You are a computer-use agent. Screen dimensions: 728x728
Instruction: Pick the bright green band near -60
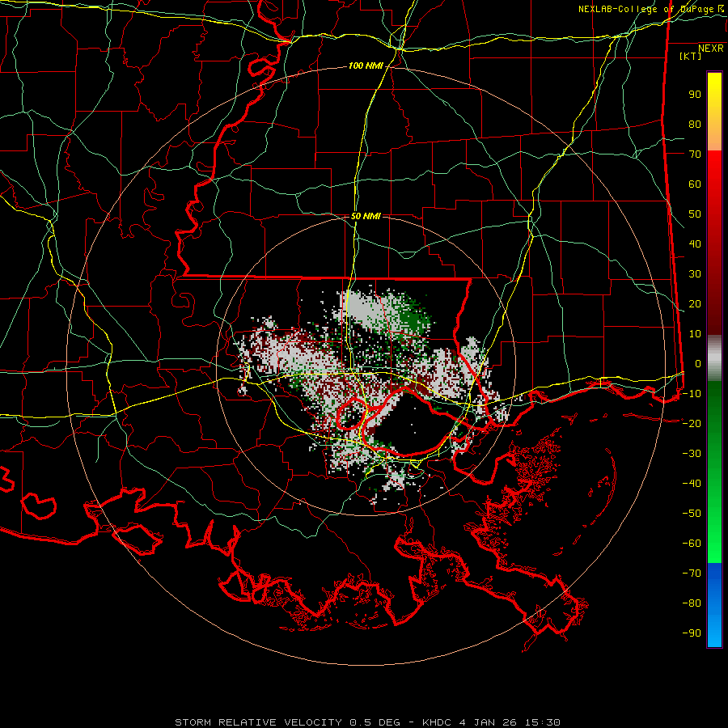click(x=714, y=545)
